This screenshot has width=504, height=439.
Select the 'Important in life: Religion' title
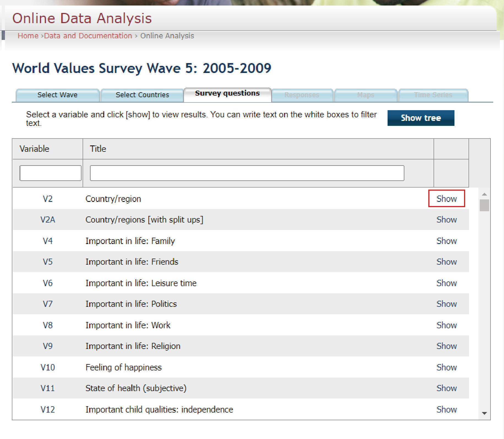point(133,346)
